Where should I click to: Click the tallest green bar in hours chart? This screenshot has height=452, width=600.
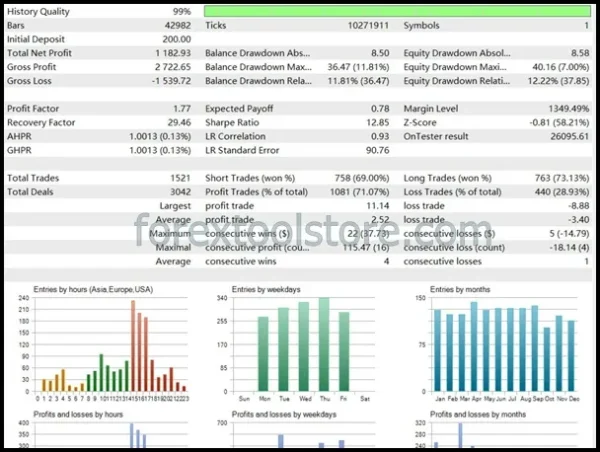click(x=101, y=373)
